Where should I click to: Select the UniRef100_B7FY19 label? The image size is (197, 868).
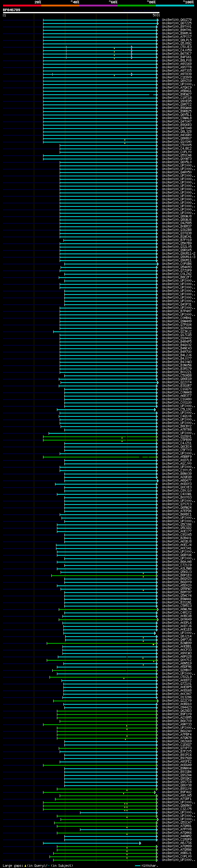177,240
